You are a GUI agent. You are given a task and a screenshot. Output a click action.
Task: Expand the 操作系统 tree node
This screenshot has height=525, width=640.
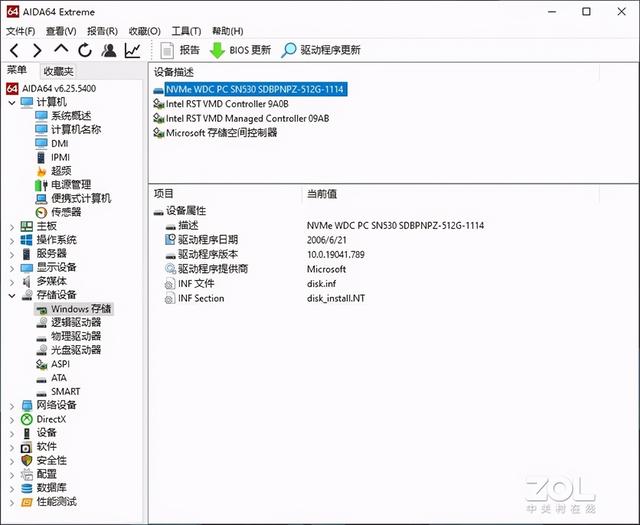(12, 241)
